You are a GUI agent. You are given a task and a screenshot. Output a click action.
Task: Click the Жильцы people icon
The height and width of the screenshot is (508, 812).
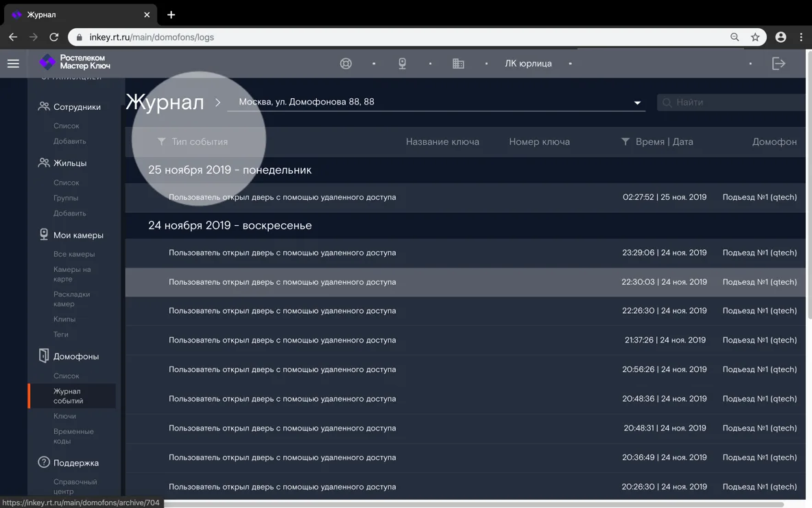click(43, 163)
